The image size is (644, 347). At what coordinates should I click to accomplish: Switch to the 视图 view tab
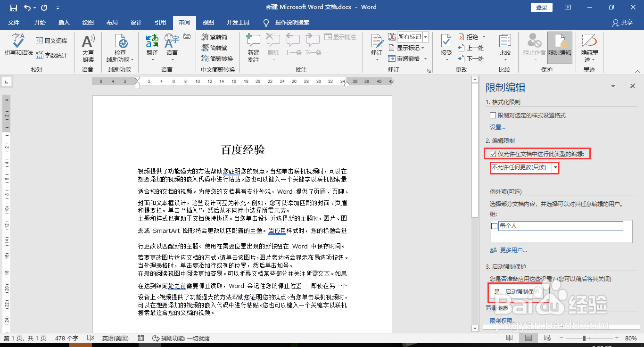[208, 22]
